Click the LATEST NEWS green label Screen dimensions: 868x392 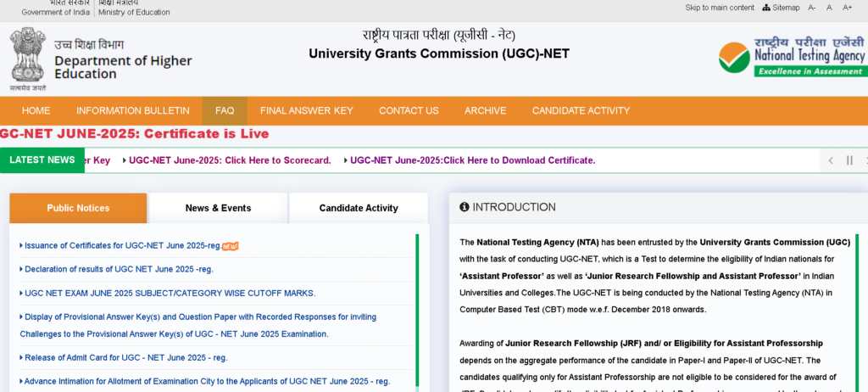42,160
